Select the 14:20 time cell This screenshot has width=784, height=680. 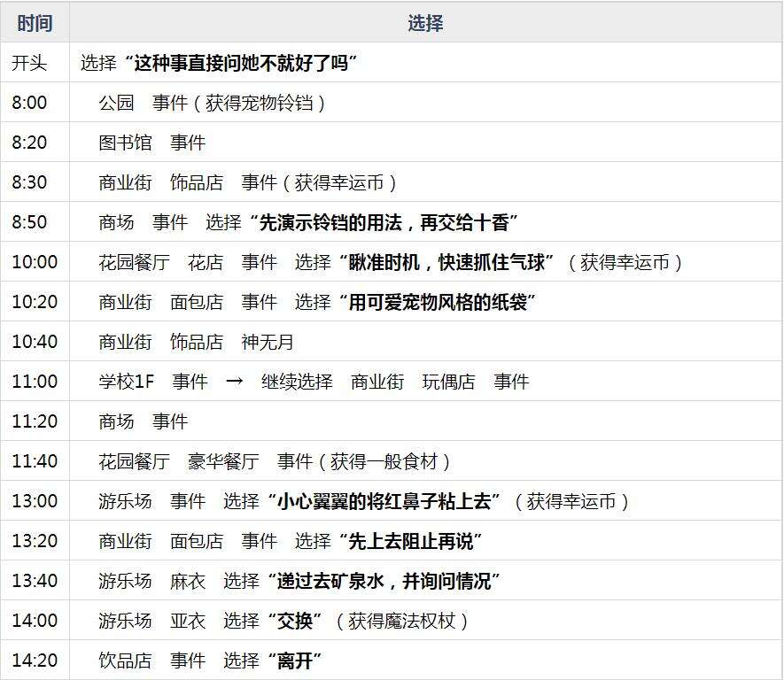pos(35,660)
